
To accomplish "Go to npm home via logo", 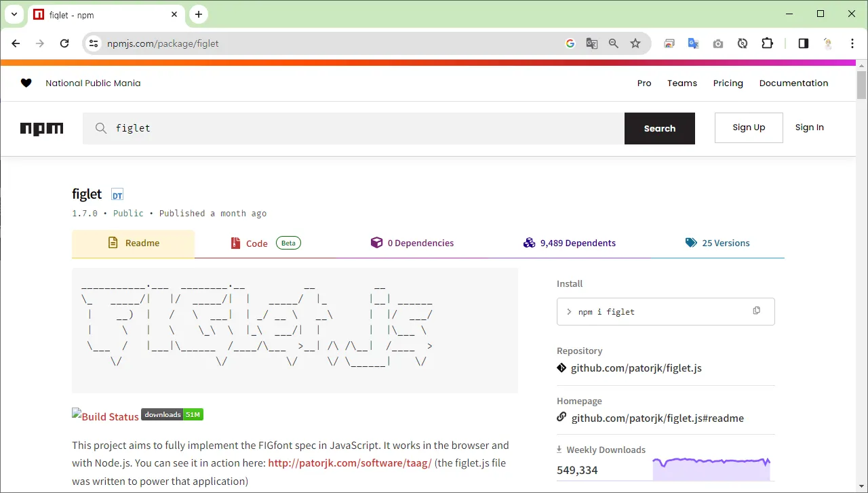I will (x=42, y=129).
